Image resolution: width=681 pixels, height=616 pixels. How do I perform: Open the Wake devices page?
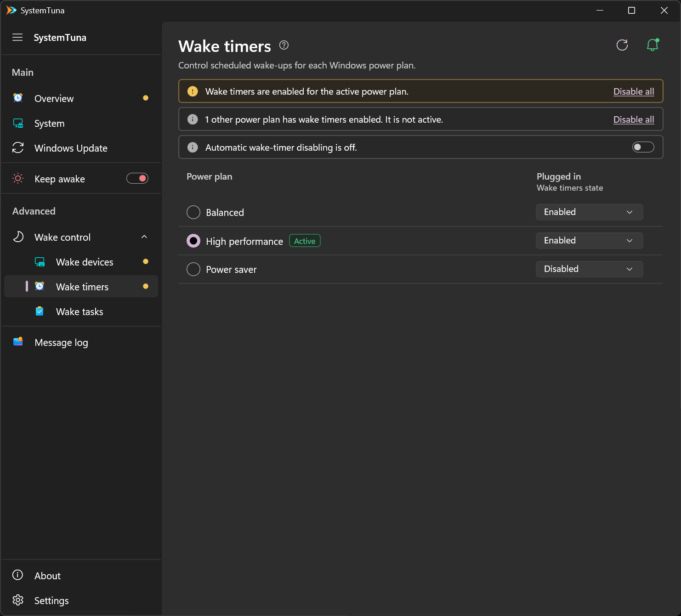pyautogui.click(x=81, y=262)
